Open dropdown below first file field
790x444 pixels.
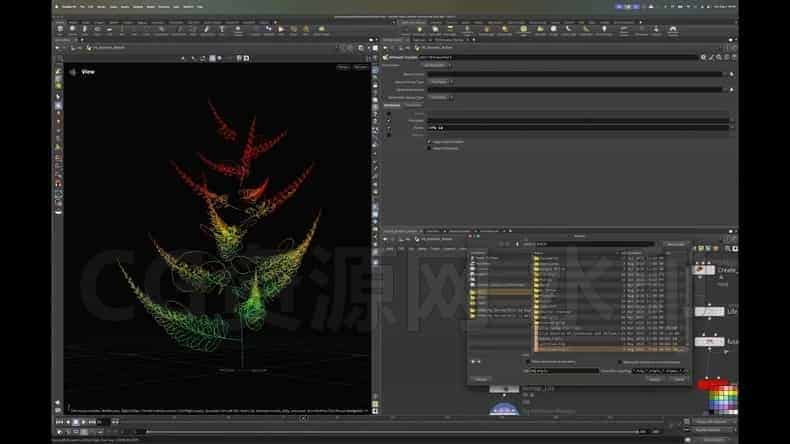pos(441,82)
